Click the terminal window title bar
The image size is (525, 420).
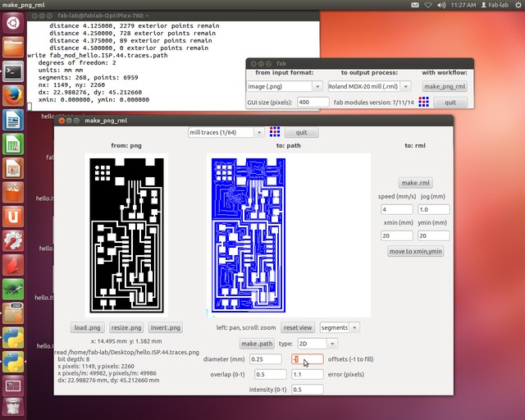pos(173,16)
